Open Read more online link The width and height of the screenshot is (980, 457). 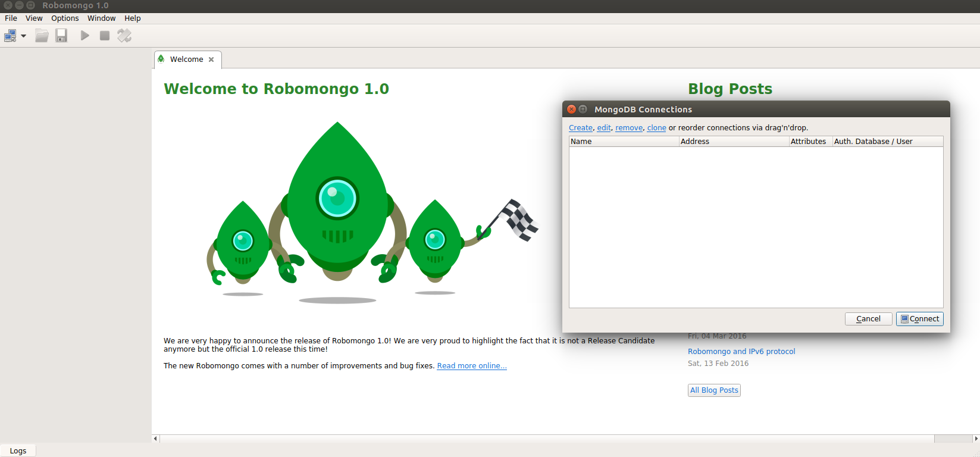pyautogui.click(x=472, y=366)
